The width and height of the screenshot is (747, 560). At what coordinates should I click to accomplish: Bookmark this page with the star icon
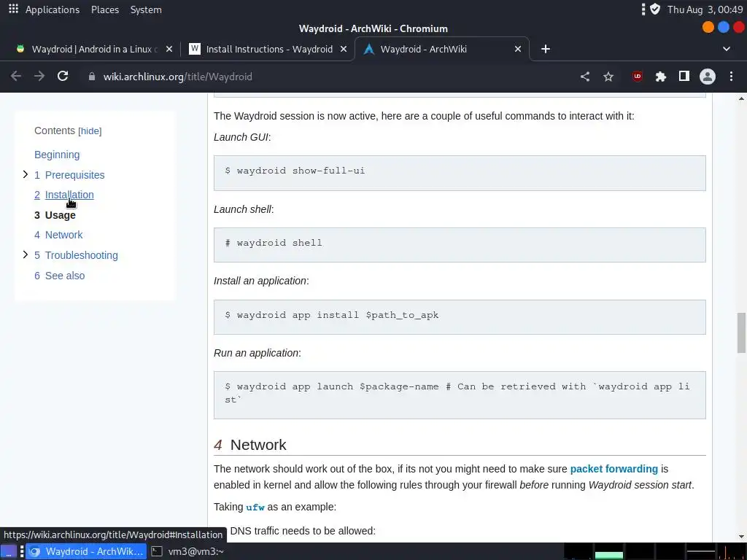[608, 77]
